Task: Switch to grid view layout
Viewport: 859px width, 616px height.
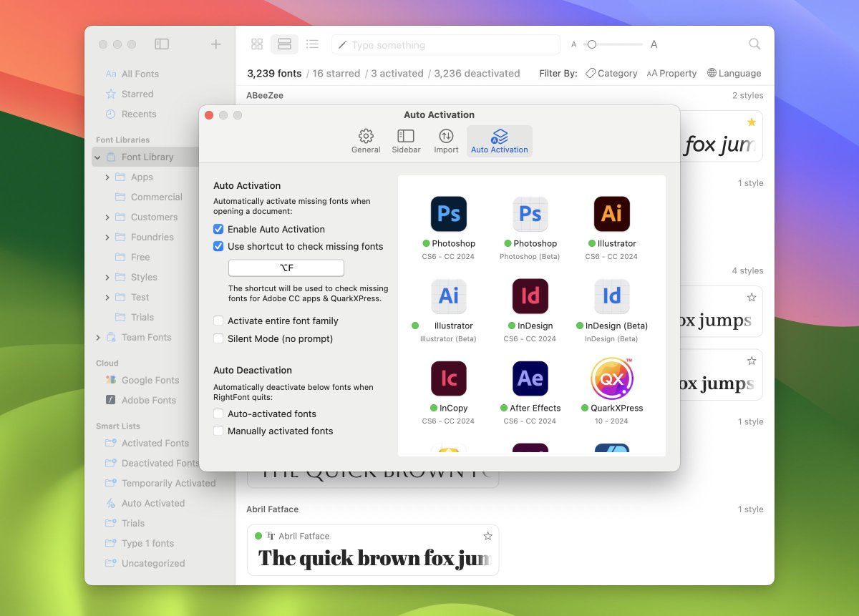Action: pos(257,44)
